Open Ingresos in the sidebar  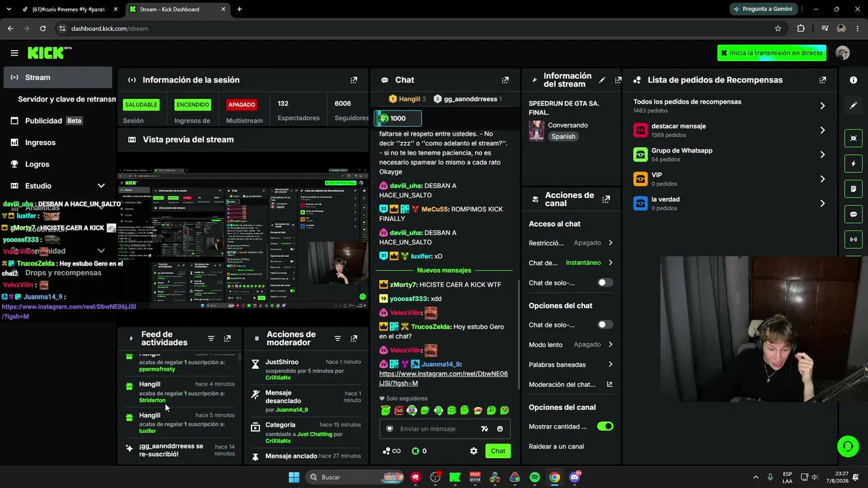click(58, 142)
